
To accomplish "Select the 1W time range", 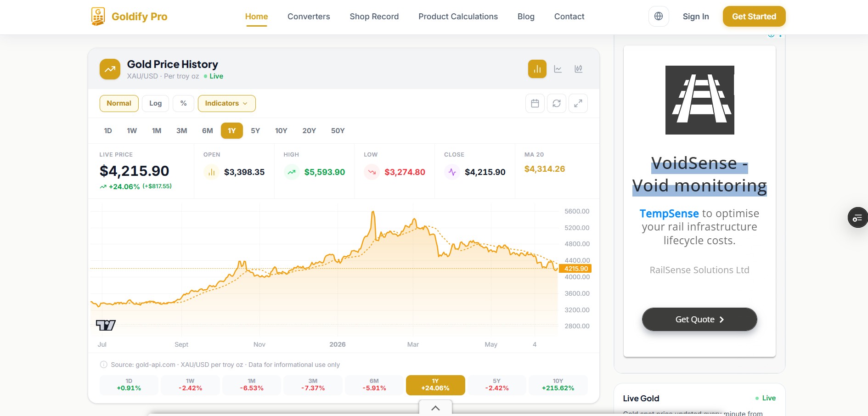I will click(132, 131).
